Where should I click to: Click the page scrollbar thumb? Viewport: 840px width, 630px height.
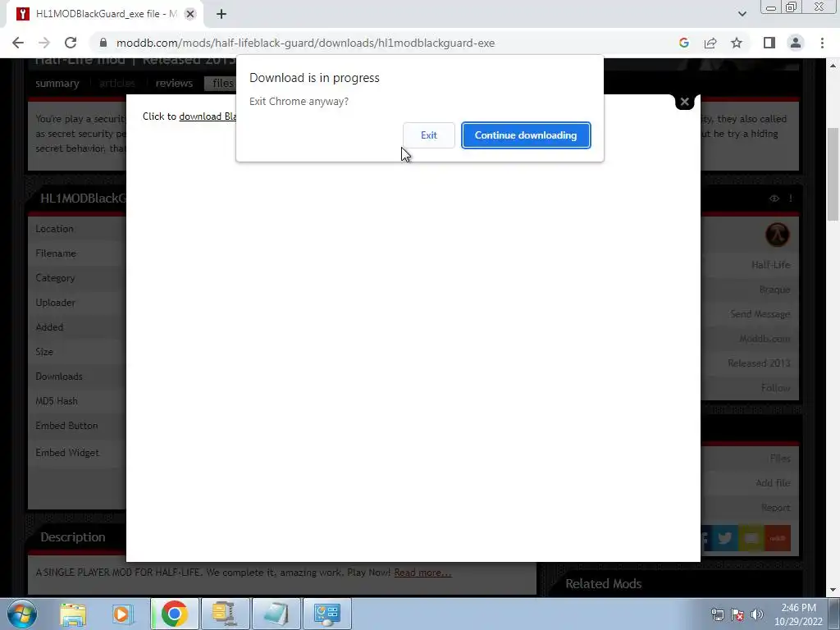tap(833, 174)
